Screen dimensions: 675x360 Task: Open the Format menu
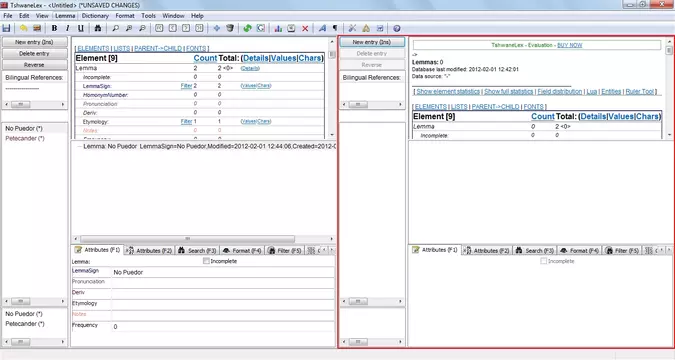125,16
